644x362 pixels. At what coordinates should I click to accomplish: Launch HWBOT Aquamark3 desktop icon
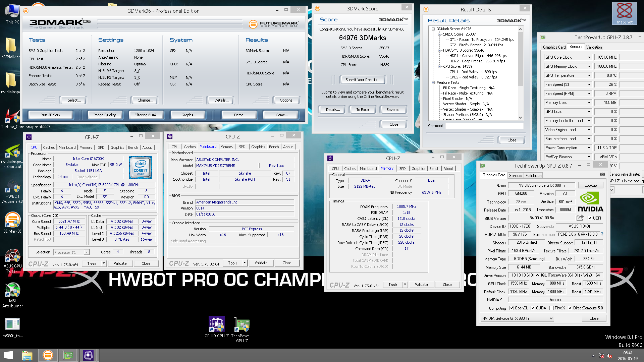pyautogui.click(x=12, y=192)
